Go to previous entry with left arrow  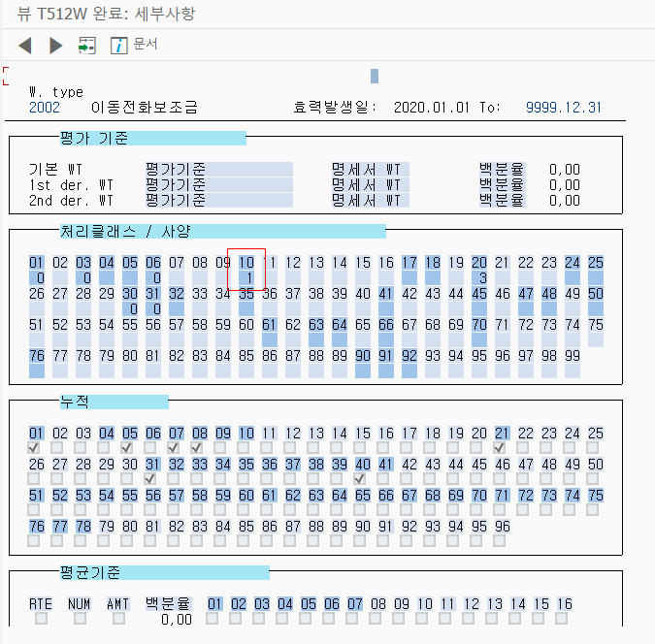point(25,46)
